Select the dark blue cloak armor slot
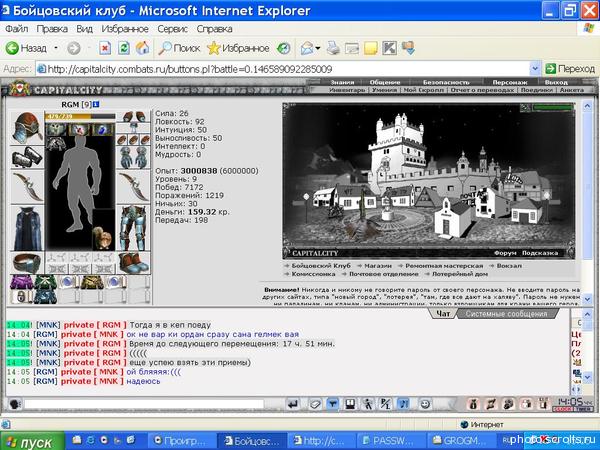600x450 pixels. 28,228
